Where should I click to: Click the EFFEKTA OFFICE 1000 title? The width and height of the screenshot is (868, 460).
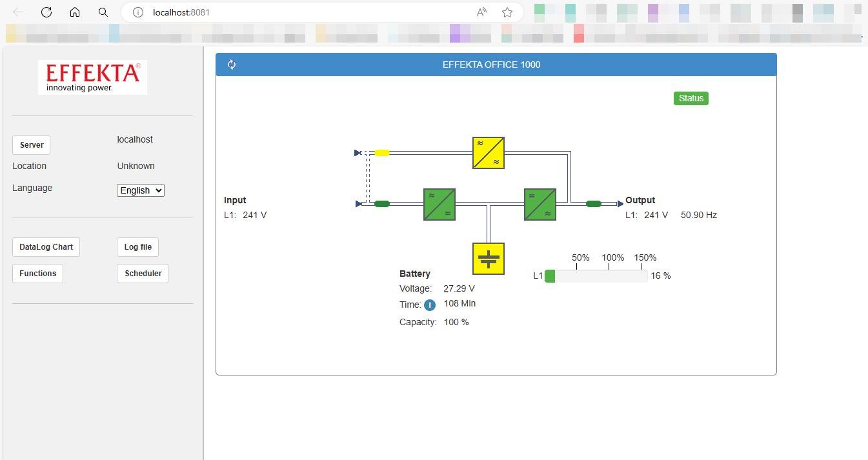click(x=491, y=65)
